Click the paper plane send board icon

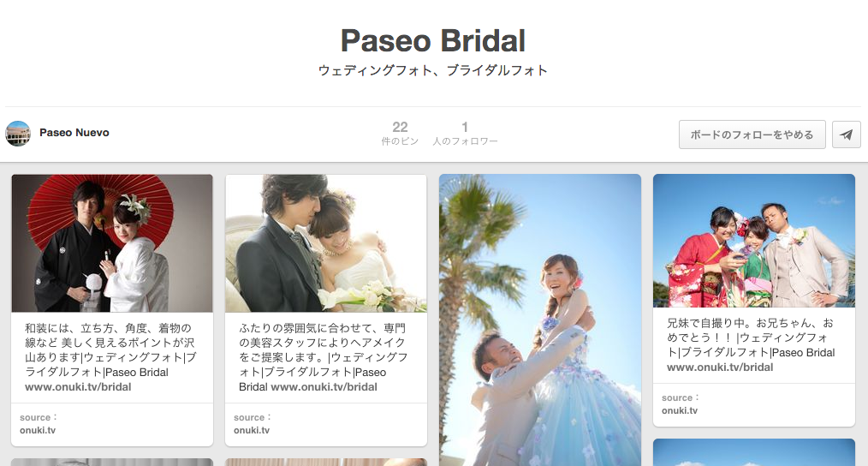[x=846, y=134]
